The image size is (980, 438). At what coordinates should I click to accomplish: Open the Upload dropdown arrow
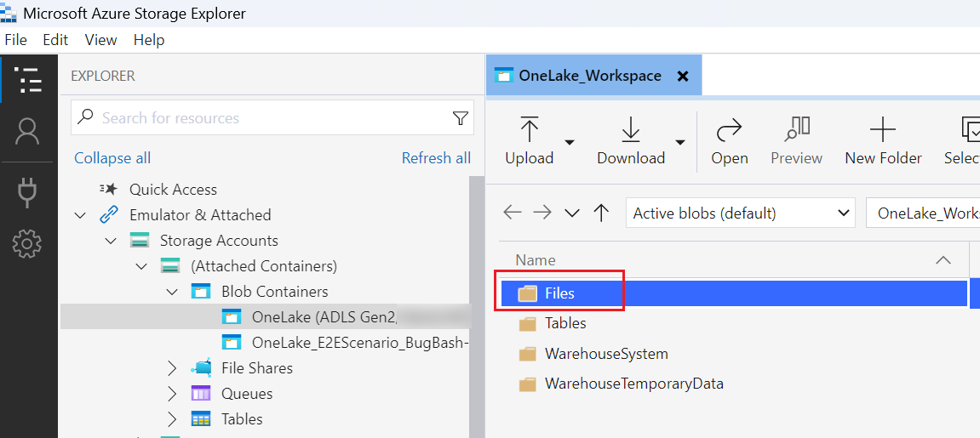[570, 142]
